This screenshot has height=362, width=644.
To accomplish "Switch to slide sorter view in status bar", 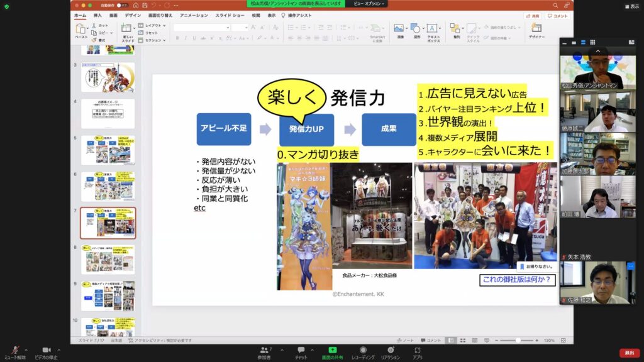I will [x=463, y=340].
